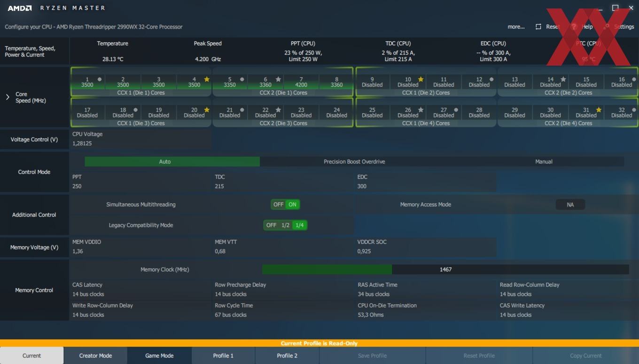Image resolution: width=639 pixels, height=364 pixels.
Task: Switch to the Current profile tab
Action: pyautogui.click(x=32, y=356)
